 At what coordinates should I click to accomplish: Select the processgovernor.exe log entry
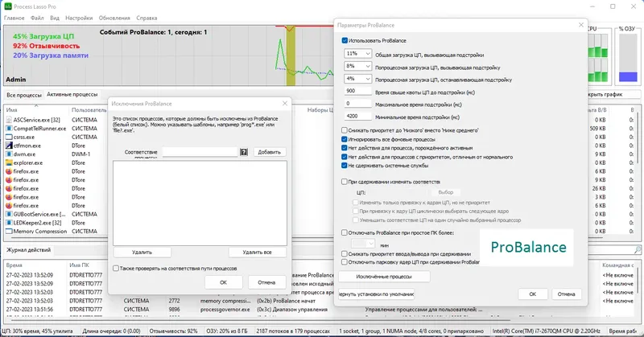(x=225, y=310)
